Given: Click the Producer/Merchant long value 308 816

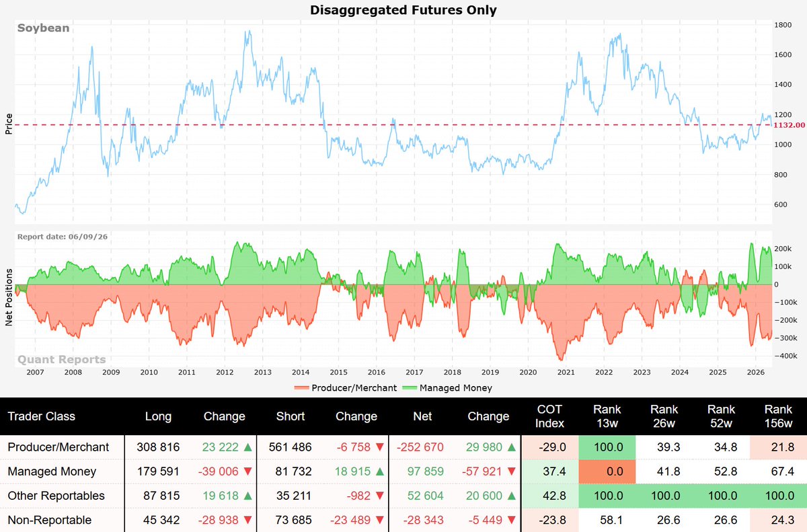Looking at the screenshot, I should pyautogui.click(x=158, y=447).
